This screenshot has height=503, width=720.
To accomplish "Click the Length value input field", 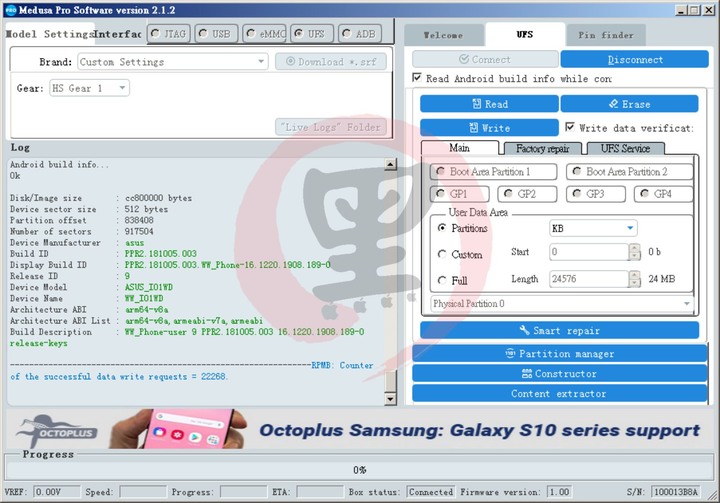I will [589, 279].
